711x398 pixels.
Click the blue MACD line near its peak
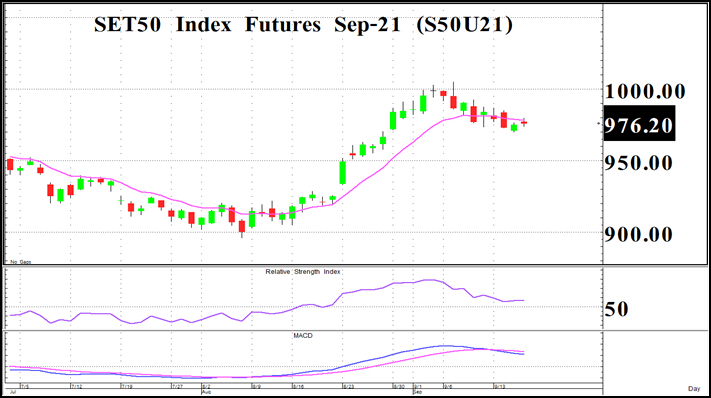click(445, 346)
